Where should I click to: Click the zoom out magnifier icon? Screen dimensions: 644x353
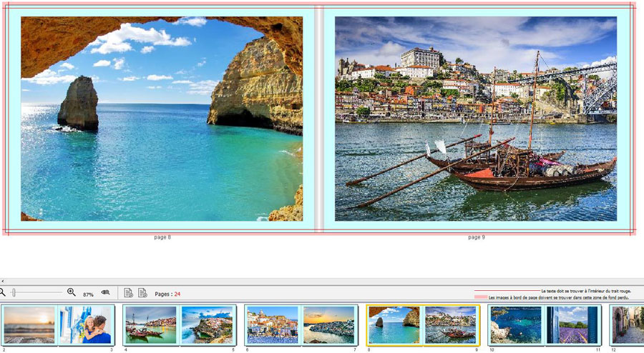tap(2, 292)
